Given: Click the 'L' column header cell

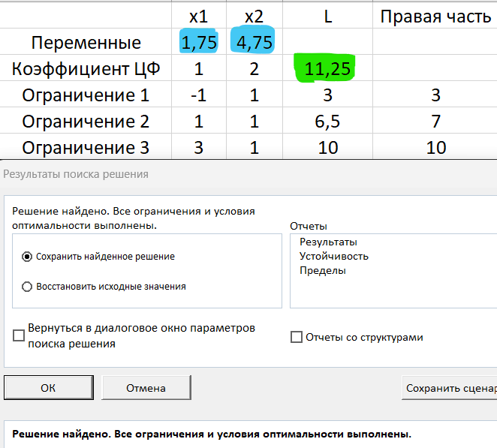Looking at the screenshot, I should pyautogui.click(x=327, y=16).
